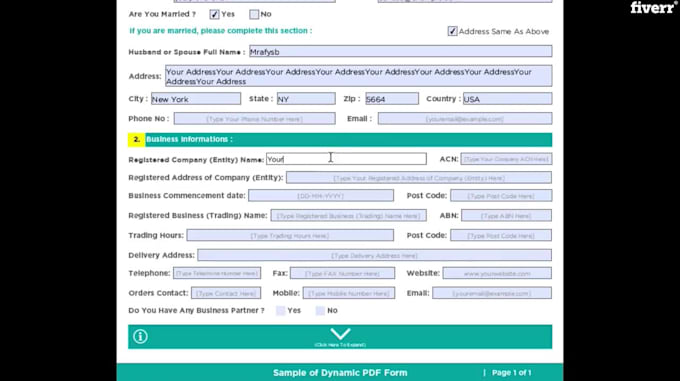Click the 'Are You Married ?' label

[x=162, y=14]
